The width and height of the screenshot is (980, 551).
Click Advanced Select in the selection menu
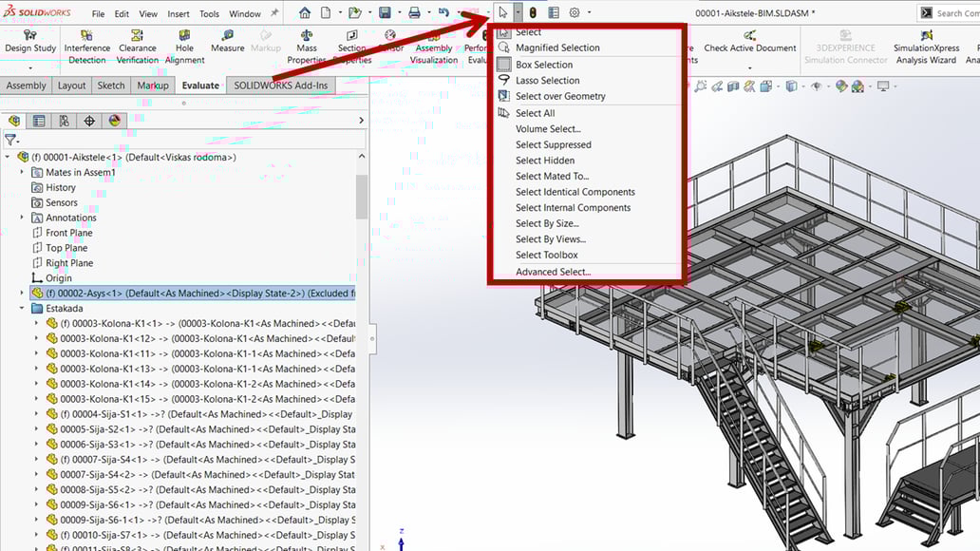point(553,271)
